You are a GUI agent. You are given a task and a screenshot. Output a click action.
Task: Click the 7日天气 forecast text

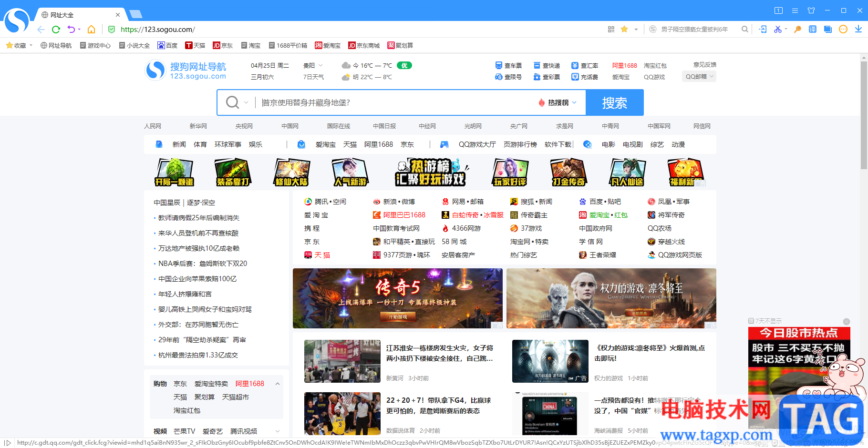click(313, 77)
